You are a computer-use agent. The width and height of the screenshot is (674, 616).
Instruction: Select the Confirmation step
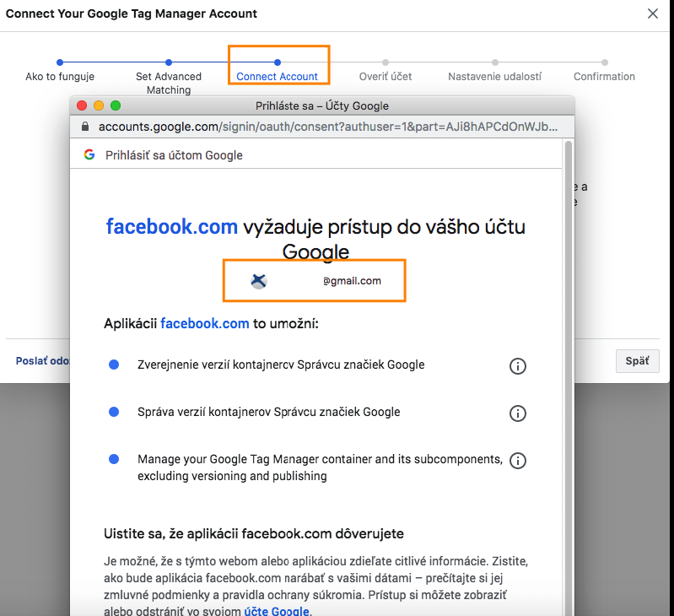604,76
